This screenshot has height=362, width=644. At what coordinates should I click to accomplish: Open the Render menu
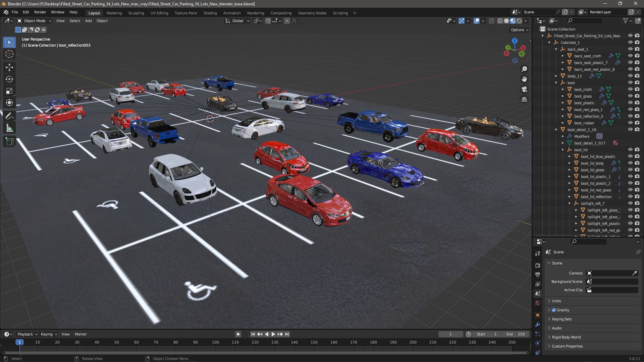point(40,12)
